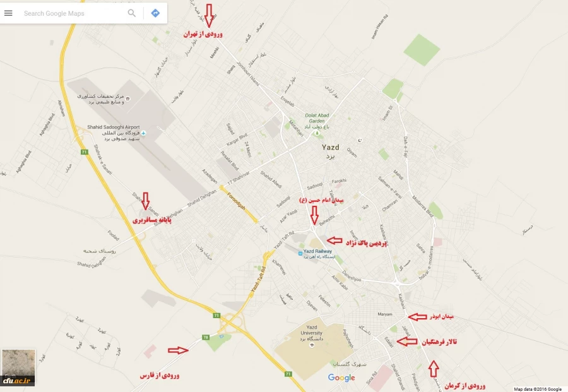The image size is (568, 392).
Task: Click the Shahid Sadooghi Airport label
Action: click(114, 127)
